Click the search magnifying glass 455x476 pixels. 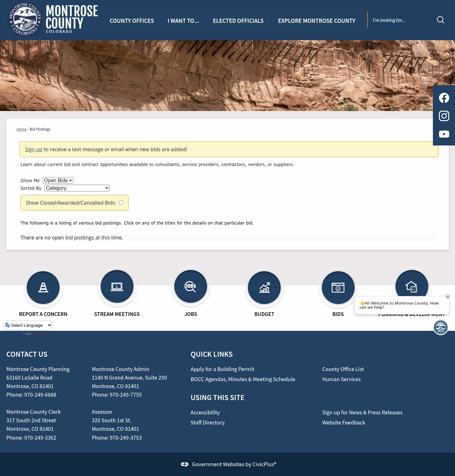[440, 20]
